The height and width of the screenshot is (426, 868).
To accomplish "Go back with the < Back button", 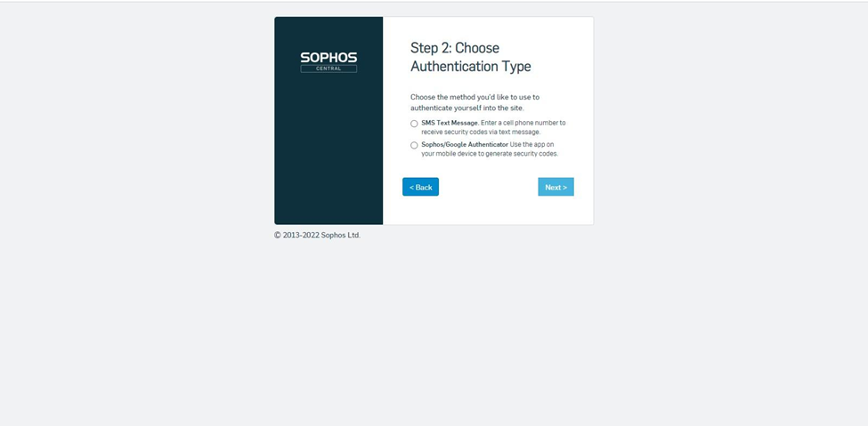I will (x=421, y=187).
